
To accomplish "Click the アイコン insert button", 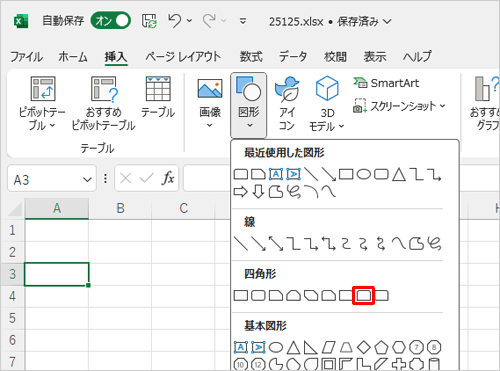I will [287, 104].
